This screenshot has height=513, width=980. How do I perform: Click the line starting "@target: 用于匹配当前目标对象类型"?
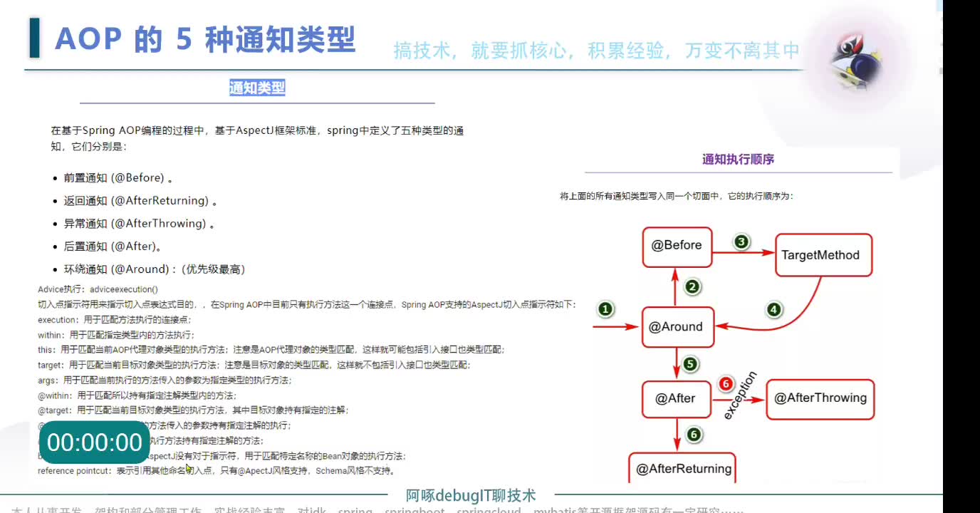point(193,410)
